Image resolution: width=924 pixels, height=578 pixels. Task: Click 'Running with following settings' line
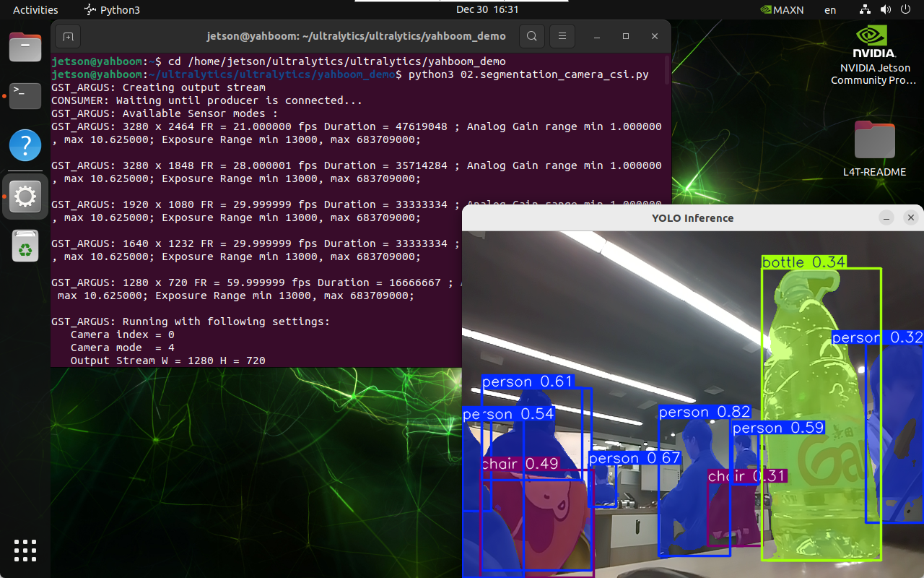191,322
